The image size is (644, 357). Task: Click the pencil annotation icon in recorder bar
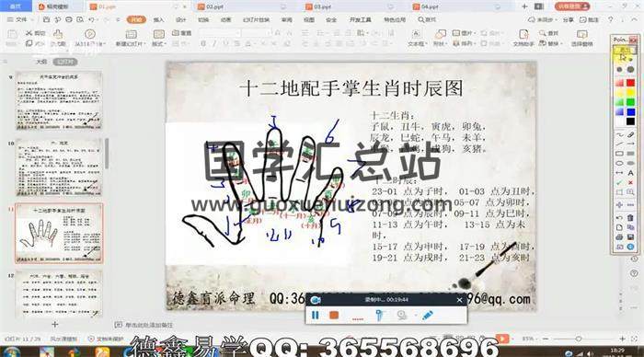[x=428, y=316]
